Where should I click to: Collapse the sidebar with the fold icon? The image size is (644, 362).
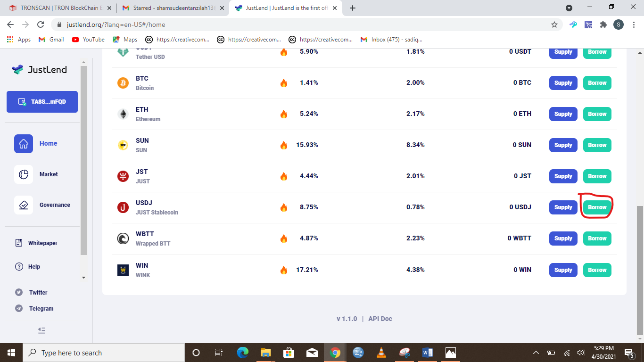click(41, 331)
